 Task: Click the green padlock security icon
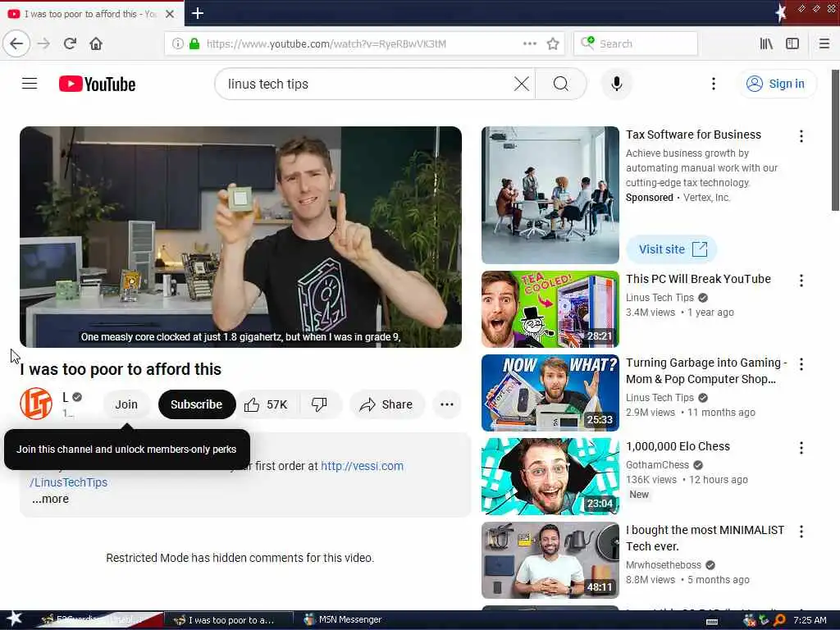pos(194,43)
